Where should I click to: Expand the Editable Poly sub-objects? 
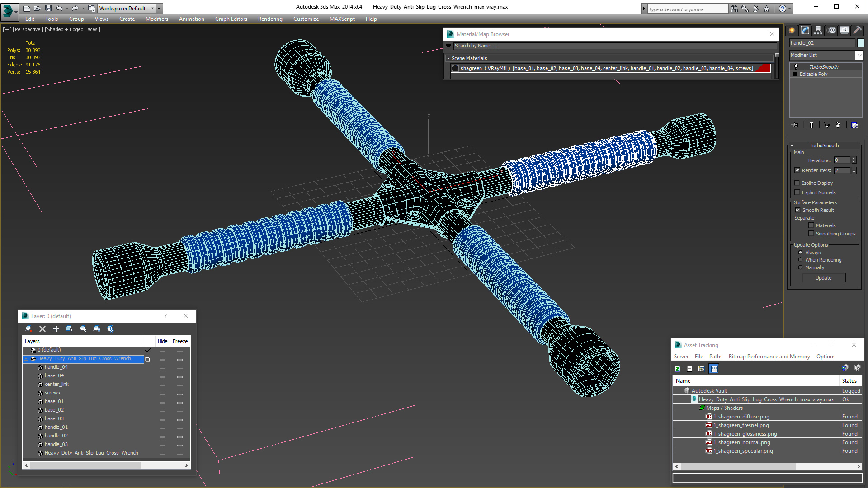tap(795, 74)
